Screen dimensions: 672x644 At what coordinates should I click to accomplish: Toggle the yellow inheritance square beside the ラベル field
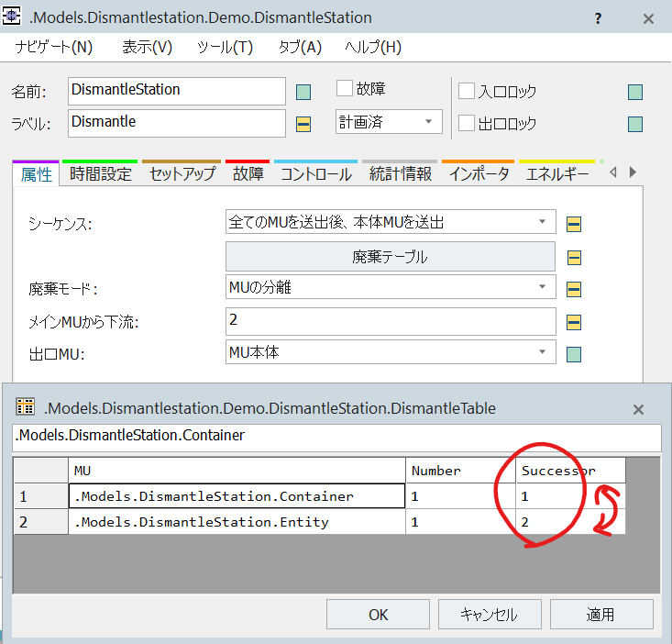tap(303, 125)
